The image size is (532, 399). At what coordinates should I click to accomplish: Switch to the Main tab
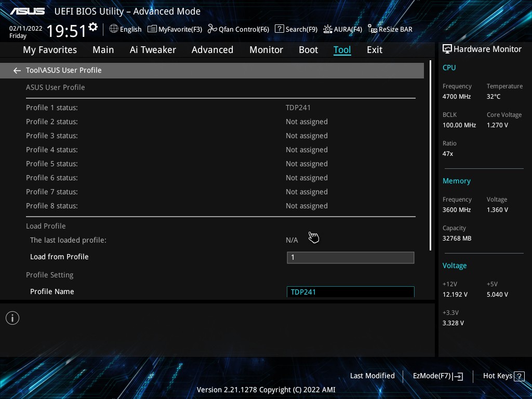[103, 50]
